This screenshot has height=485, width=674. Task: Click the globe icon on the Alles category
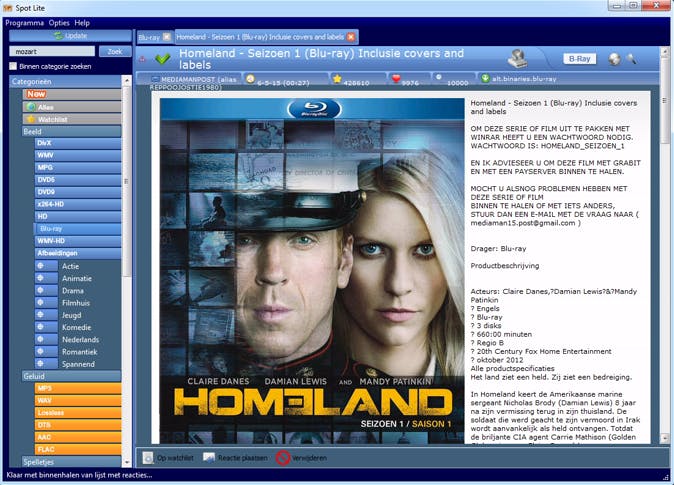click(x=31, y=107)
